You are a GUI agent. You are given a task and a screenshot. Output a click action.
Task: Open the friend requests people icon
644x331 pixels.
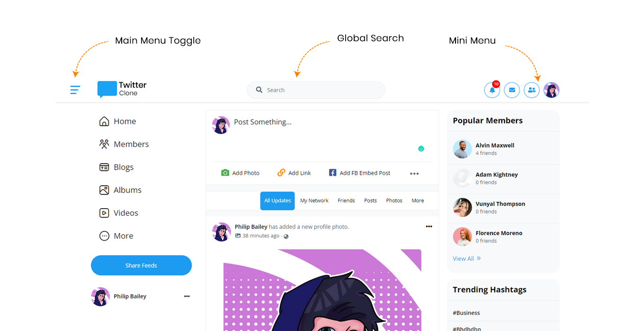(532, 90)
